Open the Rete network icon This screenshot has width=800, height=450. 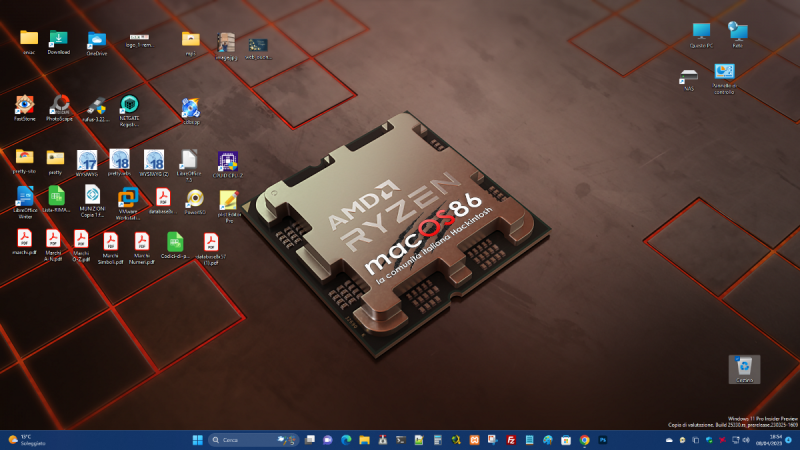click(738, 35)
